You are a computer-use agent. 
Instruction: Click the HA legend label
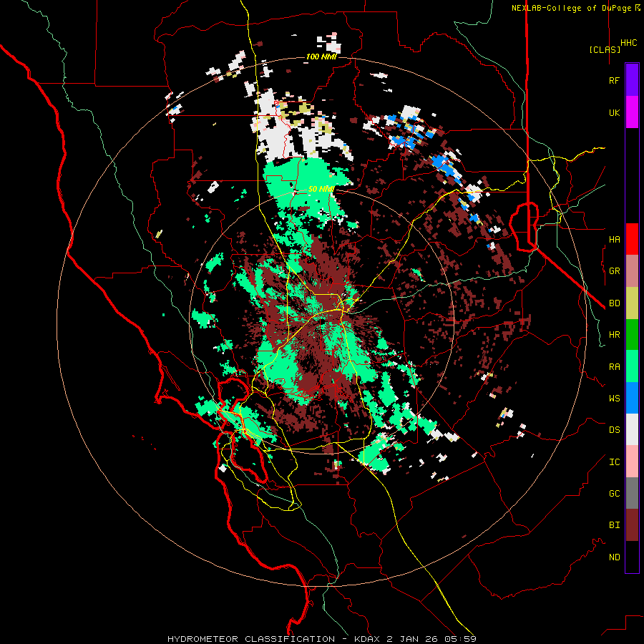pyautogui.click(x=614, y=240)
